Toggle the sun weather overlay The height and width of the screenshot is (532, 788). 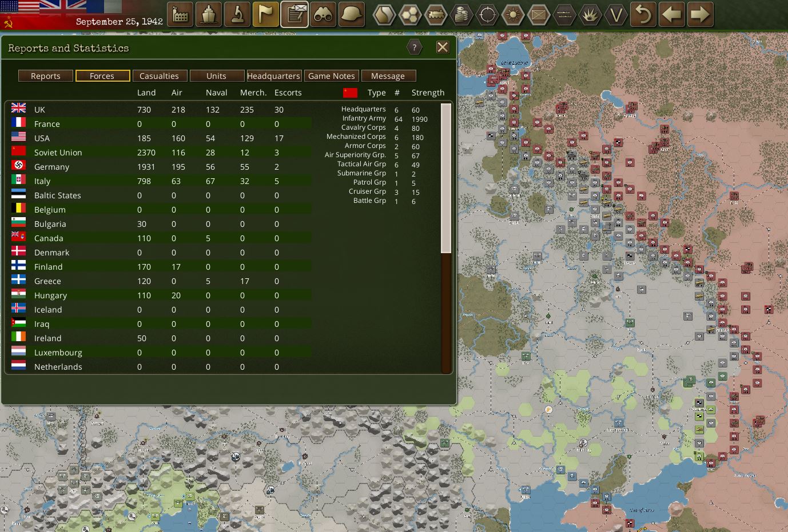(x=513, y=15)
